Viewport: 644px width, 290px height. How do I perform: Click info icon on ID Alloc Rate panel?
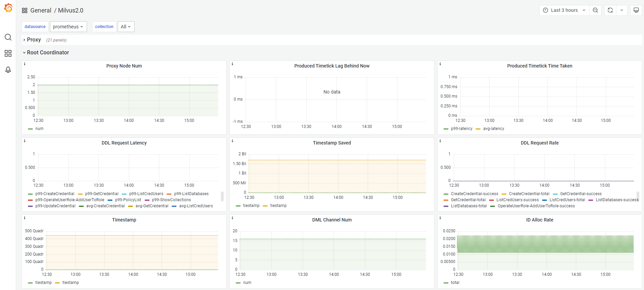[x=440, y=218]
